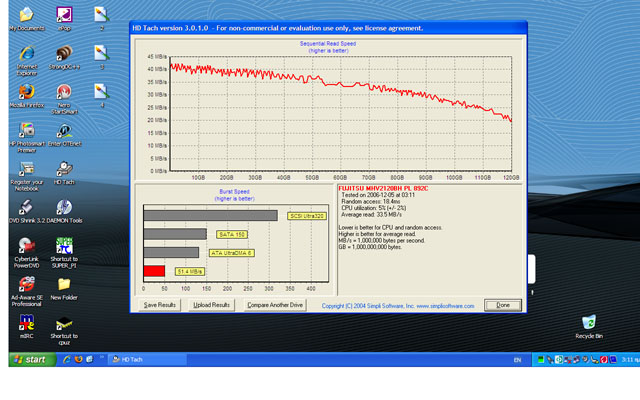Screen dimensions: 640x400
Task: Click the ATA UltraDMA 6 label
Action: 231,253
